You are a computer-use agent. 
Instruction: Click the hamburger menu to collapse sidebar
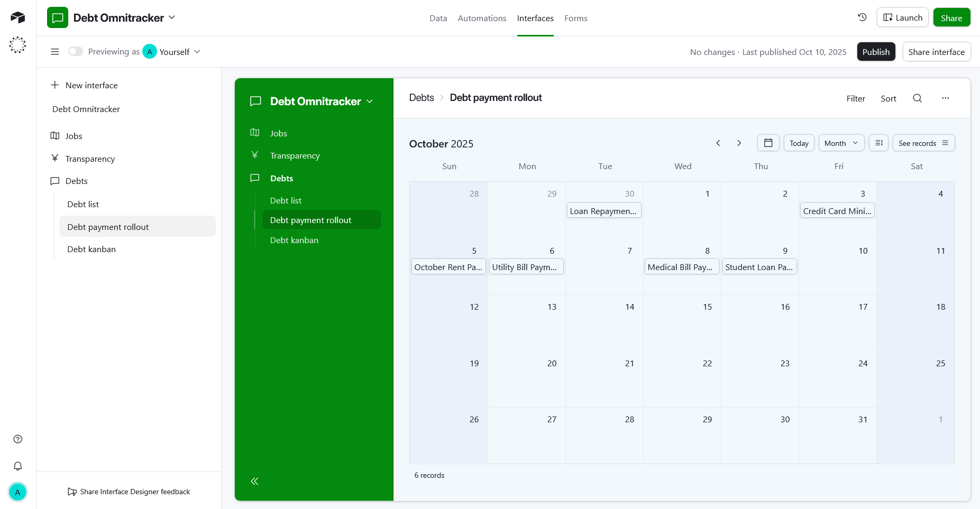pyautogui.click(x=54, y=52)
